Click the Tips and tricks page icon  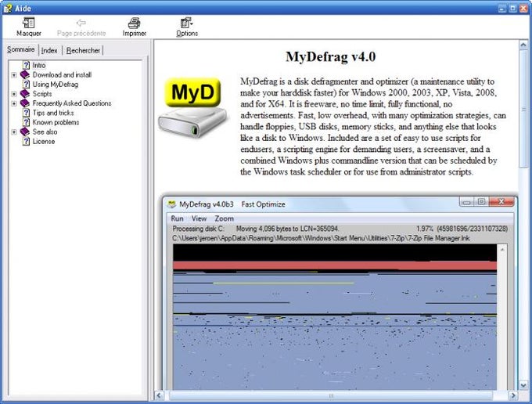click(26, 113)
